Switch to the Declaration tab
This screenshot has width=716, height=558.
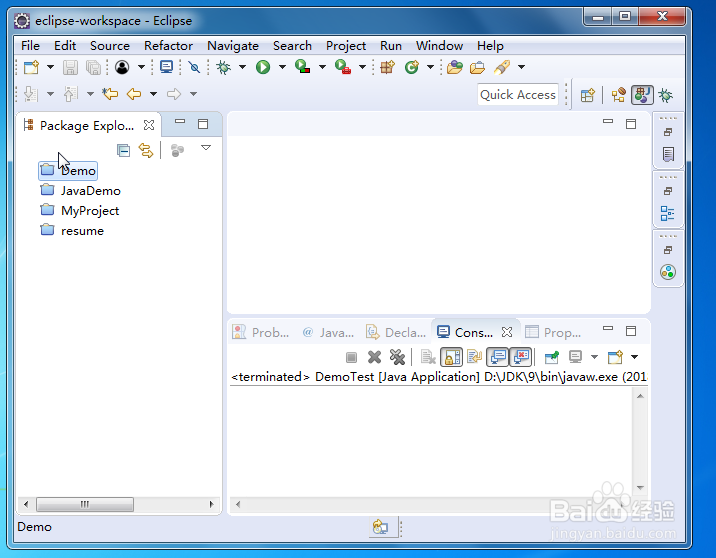click(396, 332)
